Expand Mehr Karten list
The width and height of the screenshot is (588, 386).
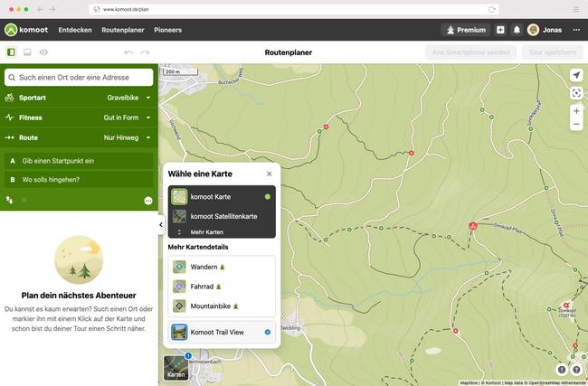222,232
